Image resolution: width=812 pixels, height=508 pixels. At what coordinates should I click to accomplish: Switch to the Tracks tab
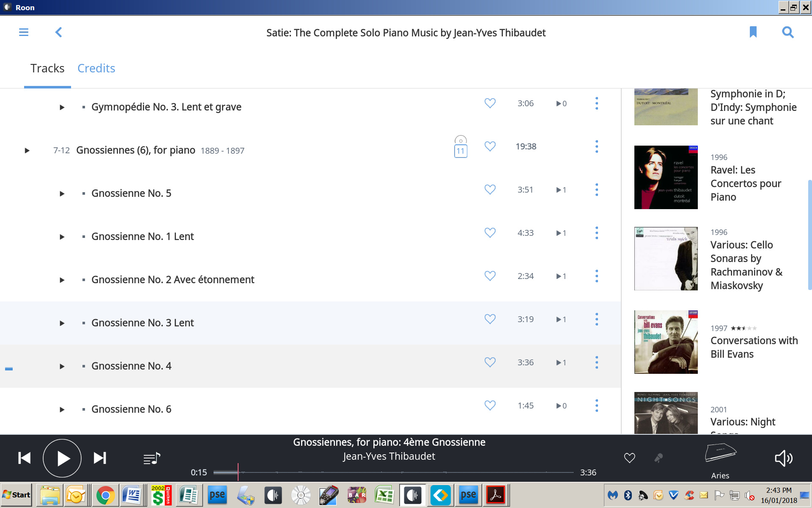[x=47, y=68]
